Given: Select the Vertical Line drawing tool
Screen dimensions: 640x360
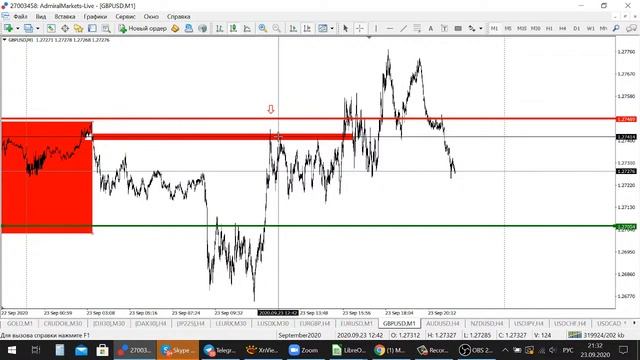Looking at the screenshot, I should (x=376, y=28).
